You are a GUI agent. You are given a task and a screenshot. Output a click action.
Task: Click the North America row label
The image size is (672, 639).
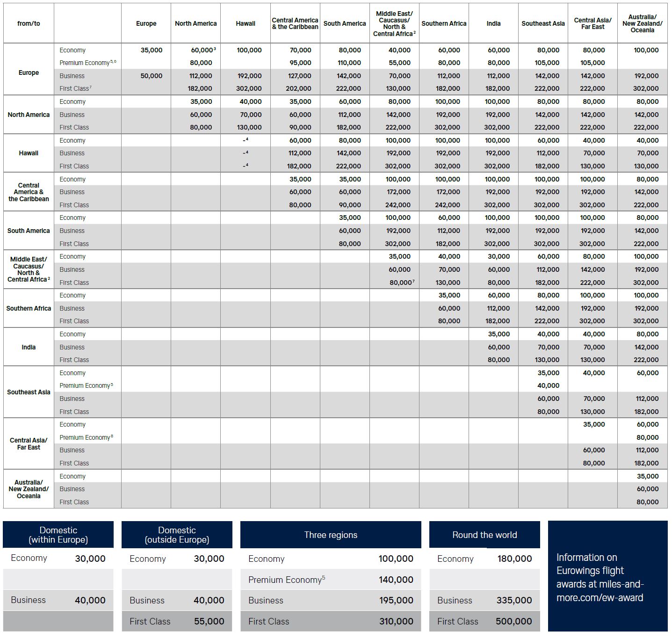point(29,115)
